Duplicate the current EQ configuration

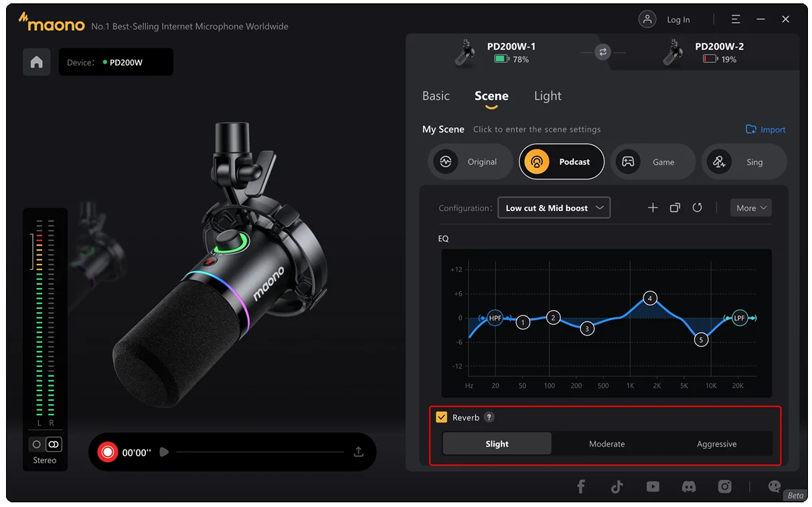point(675,208)
